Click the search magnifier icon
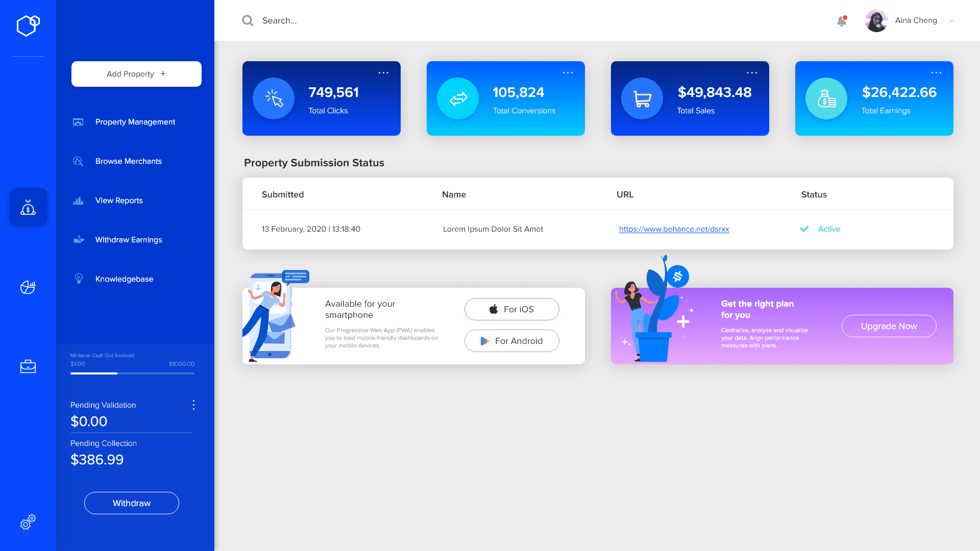 248,20
